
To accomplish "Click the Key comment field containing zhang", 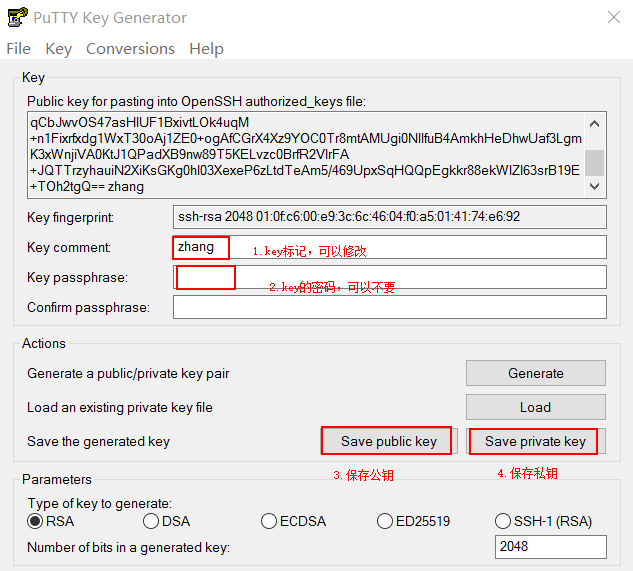I will (x=390, y=247).
